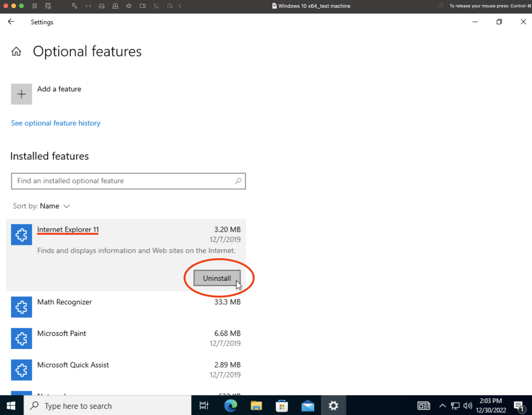532x415 pixels.
Task: Click the CD/DVD drive icon in VMware toolbar
Action: point(115,6)
